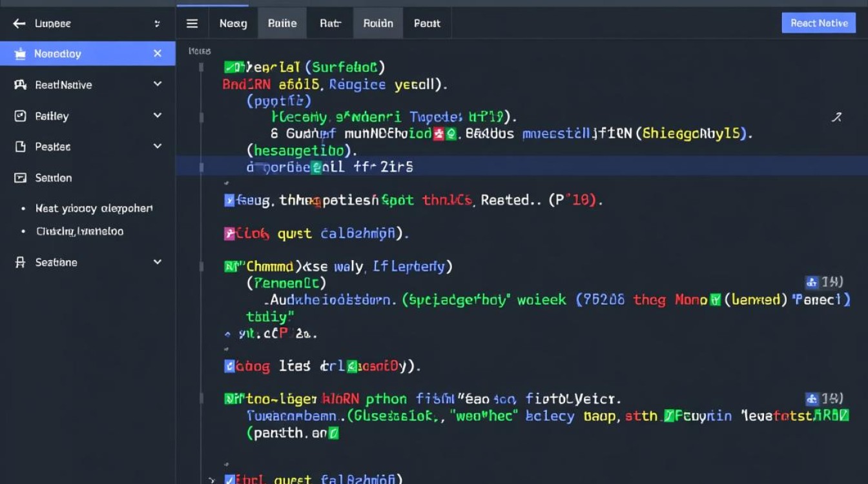The image size is (868, 484).
Task: Click the '(hesaugetibo).' code line
Action: coord(302,150)
